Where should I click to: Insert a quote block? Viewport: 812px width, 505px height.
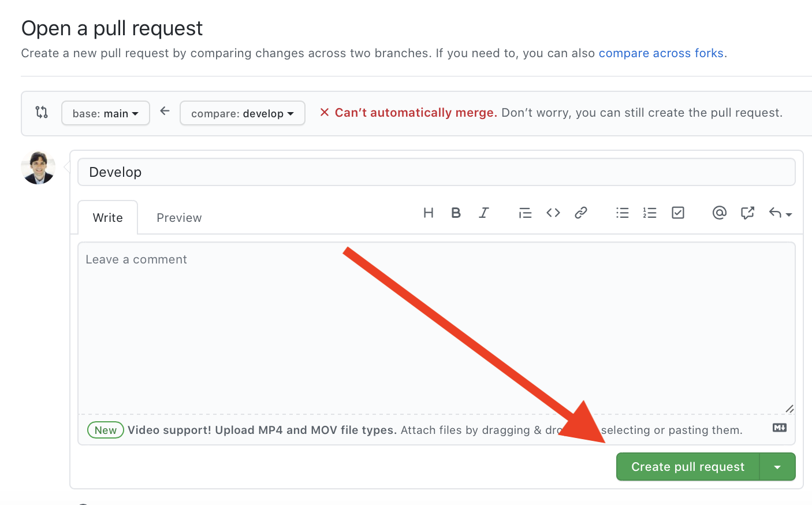(525, 213)
